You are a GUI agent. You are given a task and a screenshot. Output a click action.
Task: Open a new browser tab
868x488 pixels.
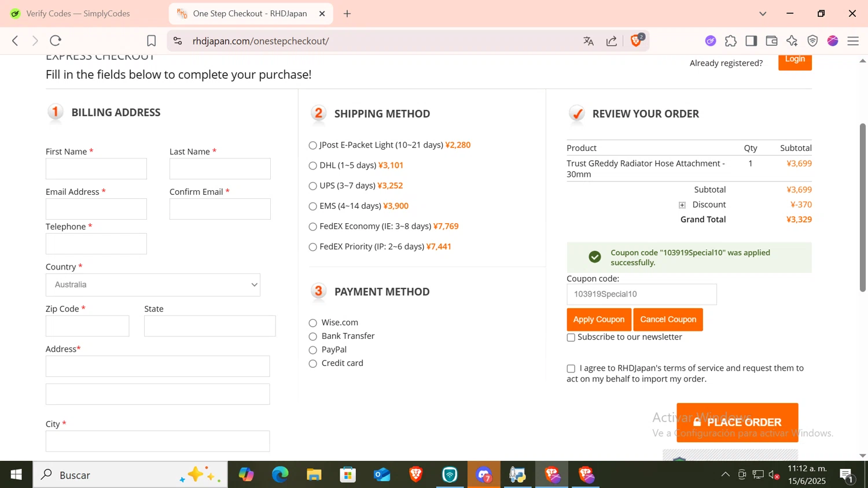tap(347, 13)
